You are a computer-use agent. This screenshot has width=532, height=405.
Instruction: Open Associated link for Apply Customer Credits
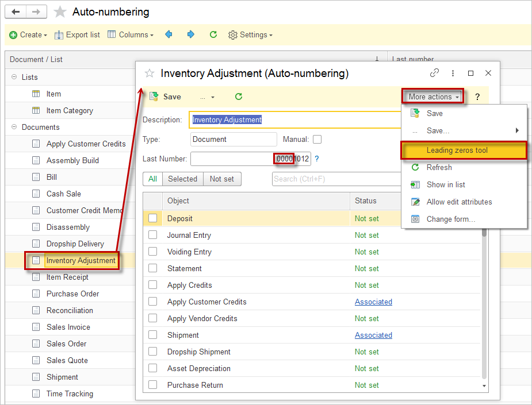click(x=373, y=302)
